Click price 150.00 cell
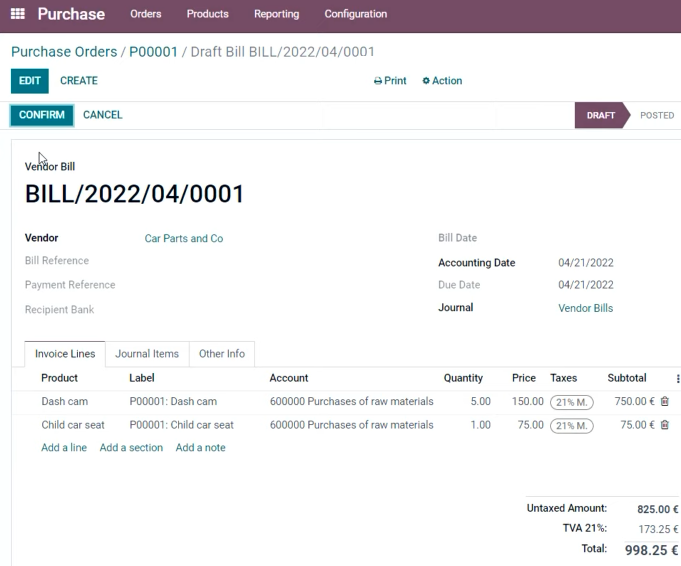681x566 pixels. click(527, 401)
